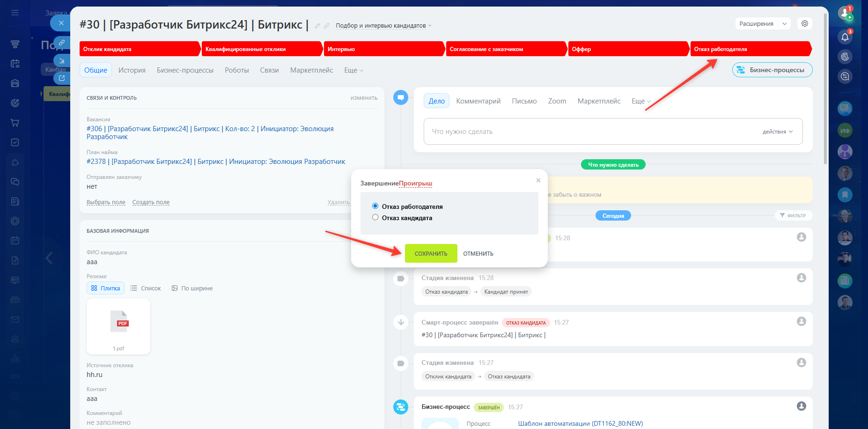Click the СОХРАНИТЬ button

tap(431, 253)
